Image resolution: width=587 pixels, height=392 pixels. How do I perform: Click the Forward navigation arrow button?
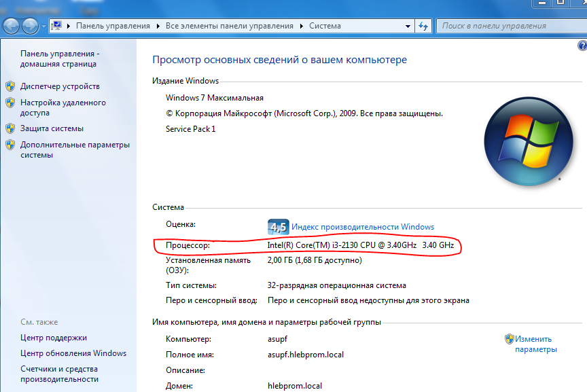coord(31,26)
